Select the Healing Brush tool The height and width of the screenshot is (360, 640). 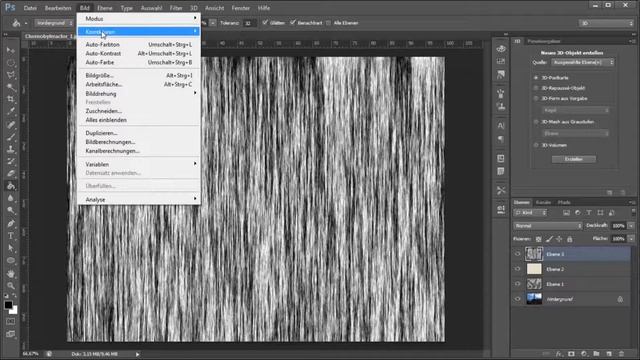tap(11, 125)
